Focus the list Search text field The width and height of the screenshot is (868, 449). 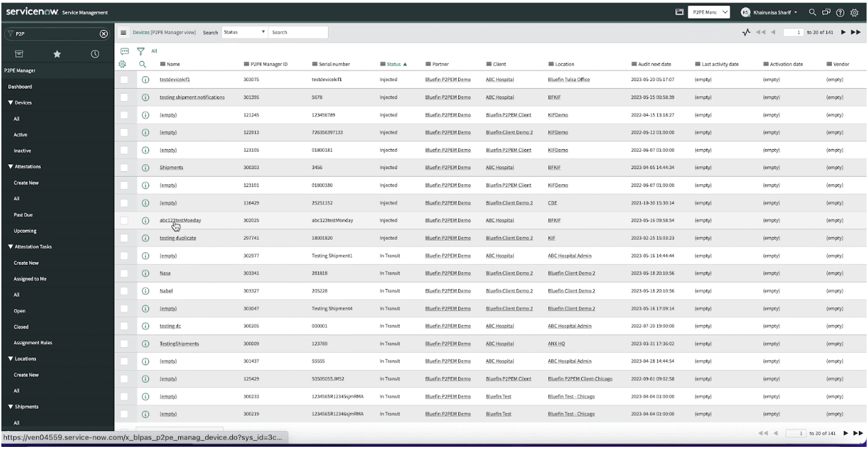(x=299, y=33)
